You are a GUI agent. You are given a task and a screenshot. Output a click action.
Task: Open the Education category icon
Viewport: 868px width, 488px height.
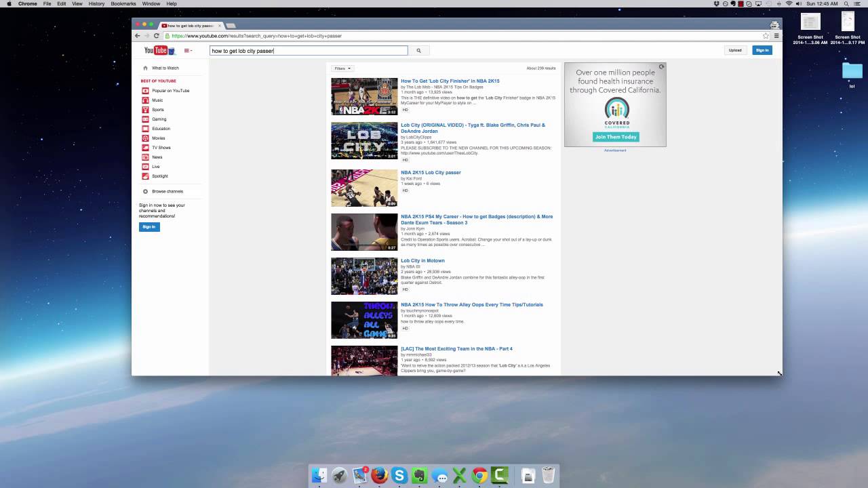[x=145, y=129]
